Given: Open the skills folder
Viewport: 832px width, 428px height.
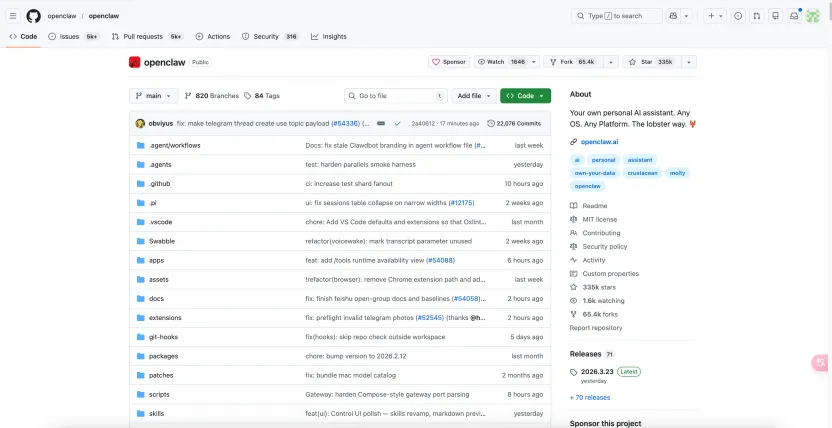Looking at the screenshot, I should (x=157, y=414).
